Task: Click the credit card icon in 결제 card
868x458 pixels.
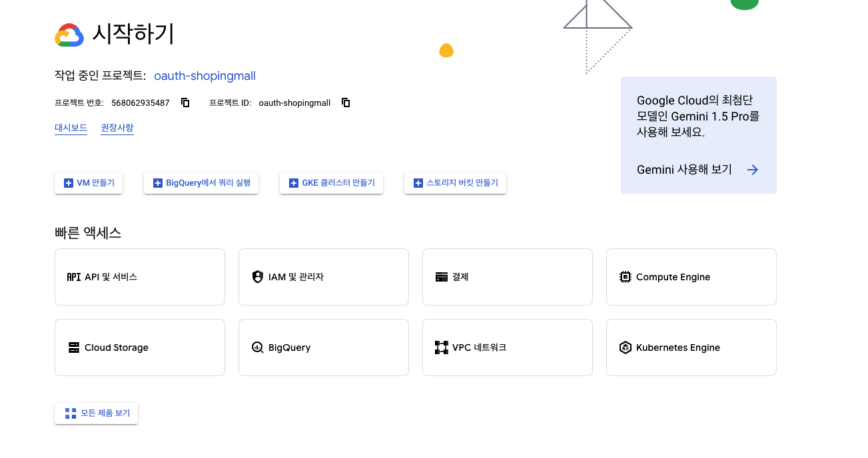Action: [442, 277]
